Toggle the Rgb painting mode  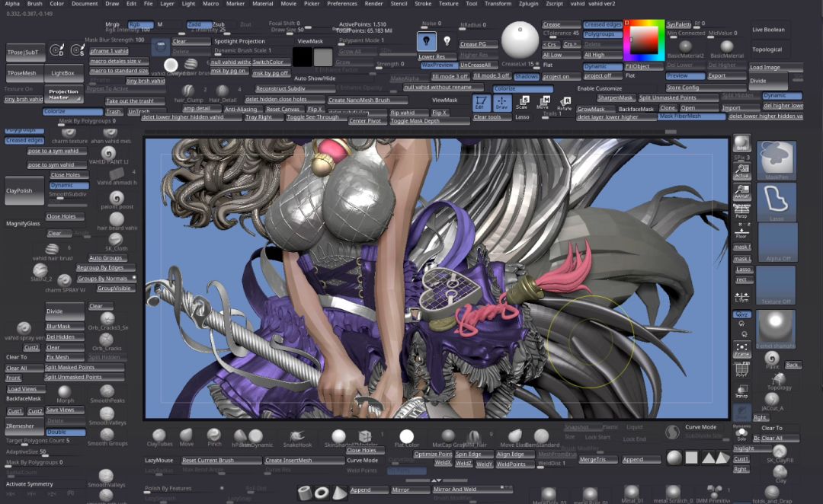point(140,24)
